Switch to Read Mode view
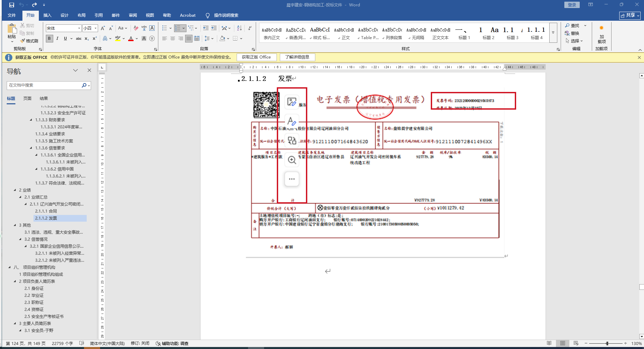Viewport: 644px width, 349px height. pos(549,343)
